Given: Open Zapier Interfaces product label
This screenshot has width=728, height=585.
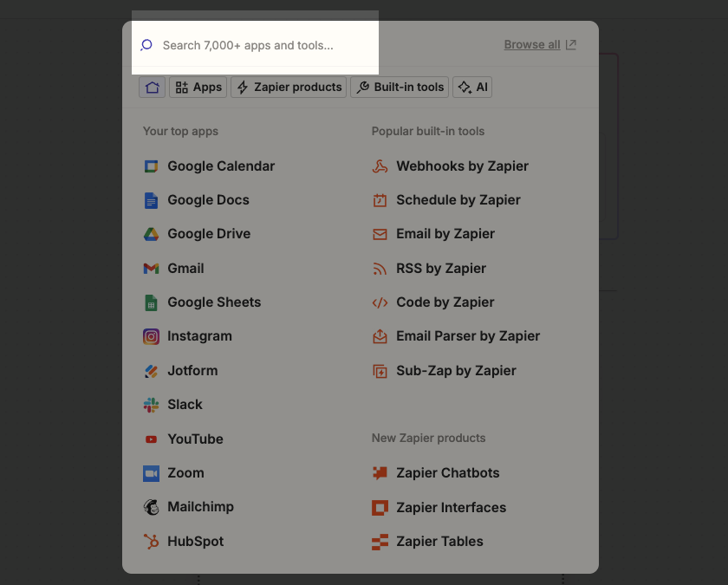Looking at the screenshot, I should (452, 508).
